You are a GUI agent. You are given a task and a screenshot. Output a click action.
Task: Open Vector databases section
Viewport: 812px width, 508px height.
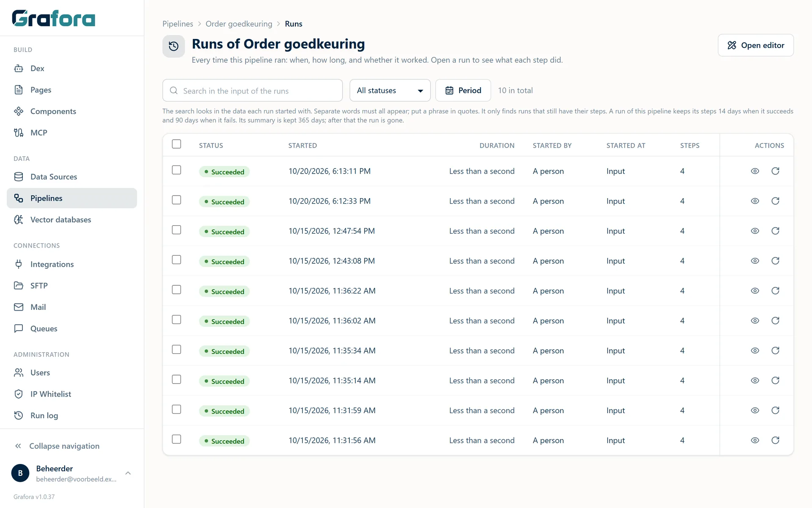tap(72, 220)
